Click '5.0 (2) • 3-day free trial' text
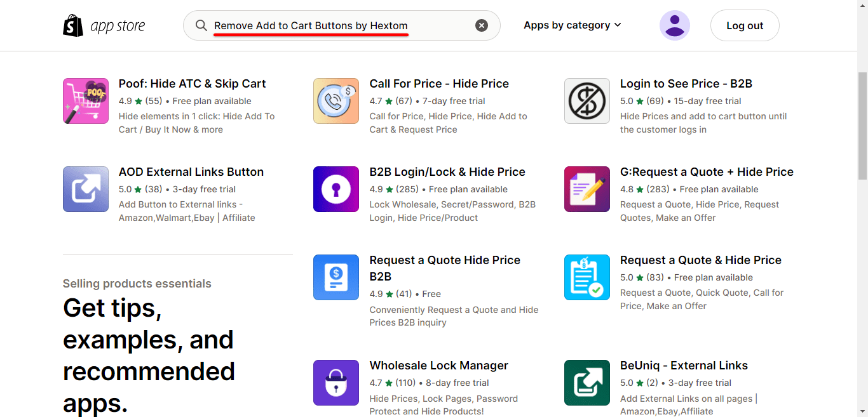The width and height of the screenshot is (868, 417). pos(676,383)
